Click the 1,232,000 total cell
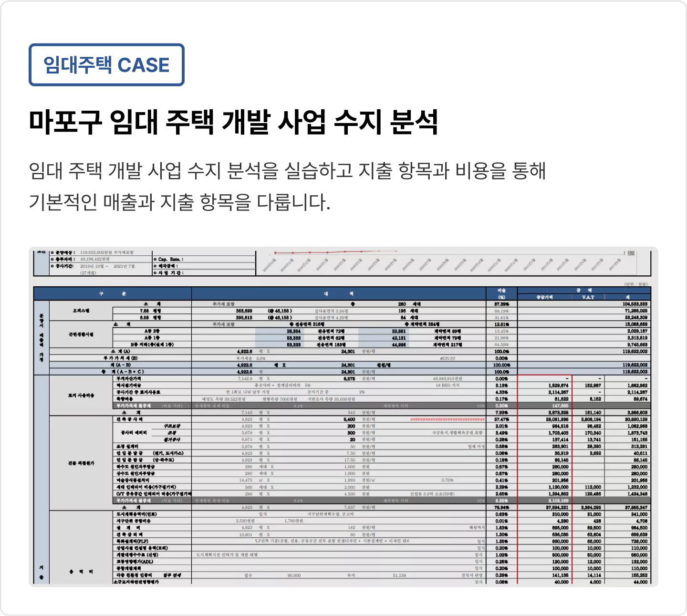 (638, 487)
